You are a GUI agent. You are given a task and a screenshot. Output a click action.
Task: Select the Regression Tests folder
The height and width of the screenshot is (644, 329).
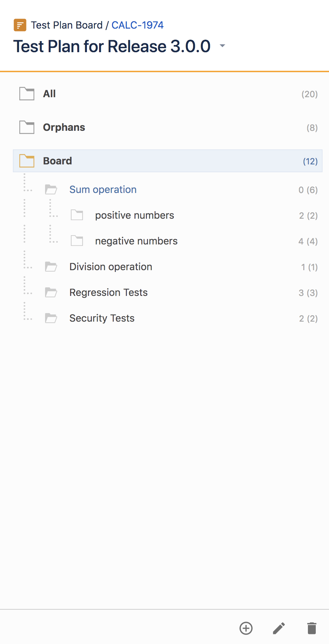(108, 292)
